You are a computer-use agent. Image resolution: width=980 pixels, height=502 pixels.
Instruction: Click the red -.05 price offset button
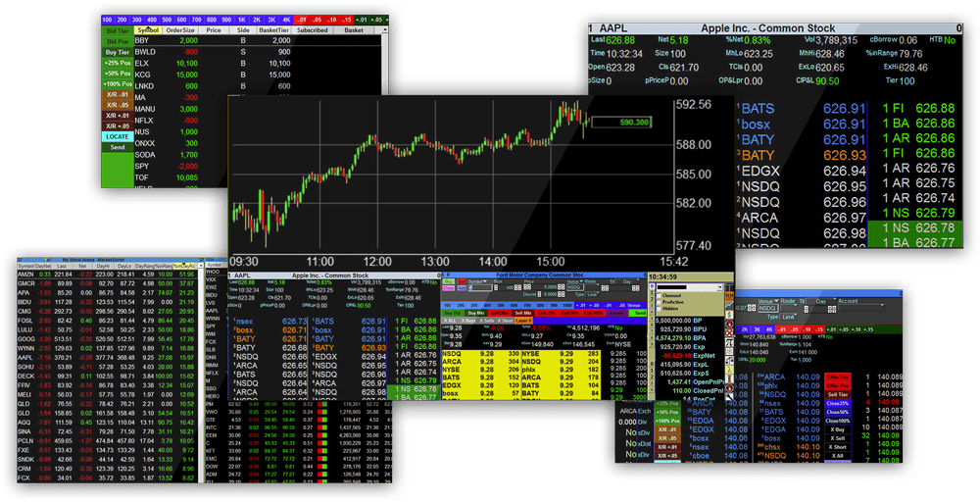tap(318, 19)
